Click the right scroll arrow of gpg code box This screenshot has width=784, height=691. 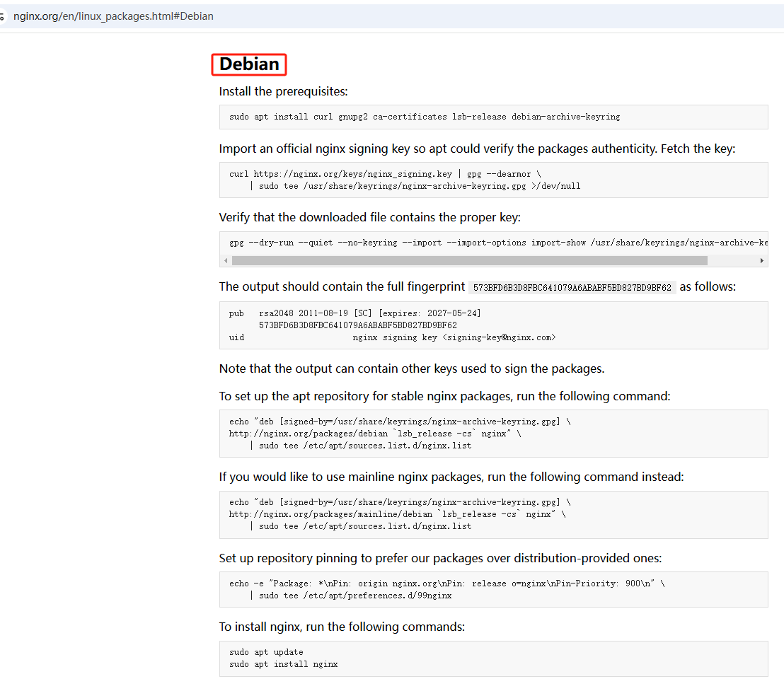tap(761, 261)
